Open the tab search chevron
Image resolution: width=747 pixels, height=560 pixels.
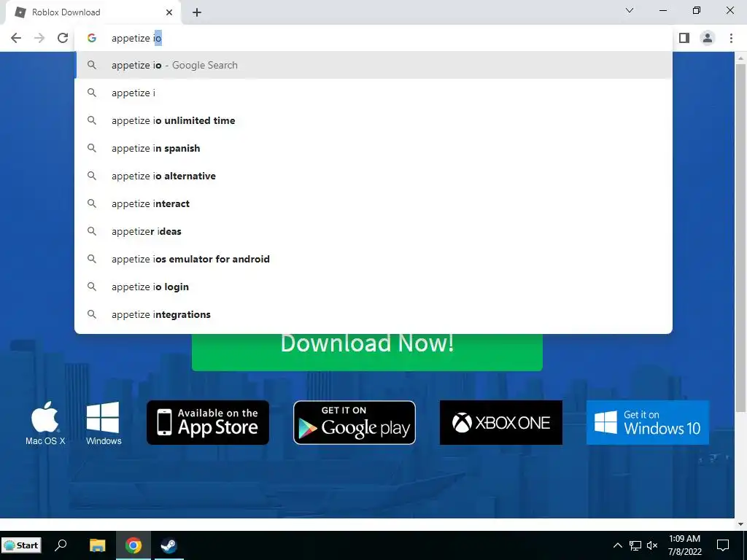630,10
